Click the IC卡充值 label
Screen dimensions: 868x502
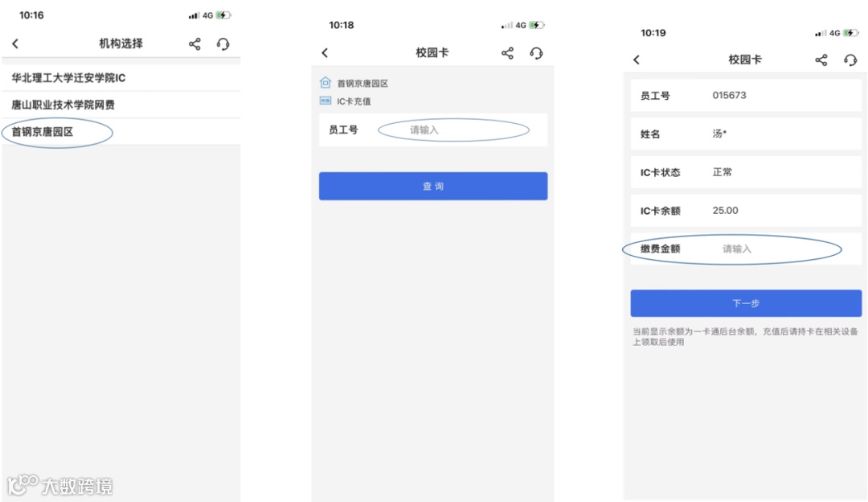pyautogui.click(x=354, y=101)
